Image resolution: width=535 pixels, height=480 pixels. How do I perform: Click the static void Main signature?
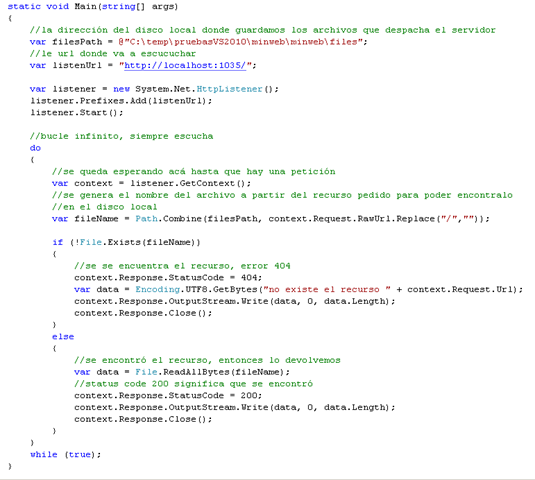tap(93, 6)
